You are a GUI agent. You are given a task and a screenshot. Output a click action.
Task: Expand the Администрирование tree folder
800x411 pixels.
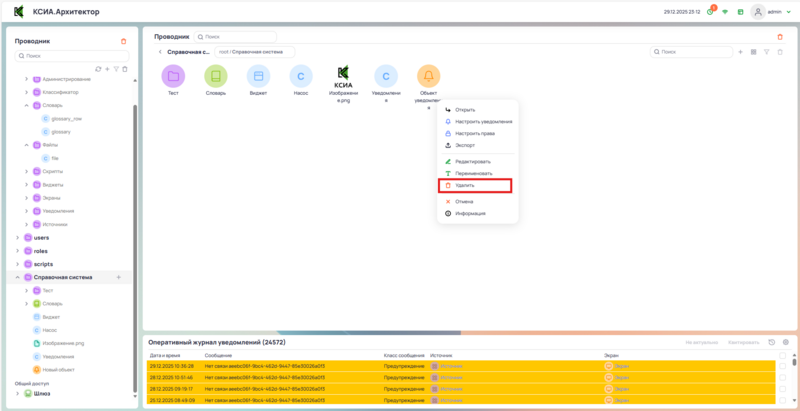point(26,79)
